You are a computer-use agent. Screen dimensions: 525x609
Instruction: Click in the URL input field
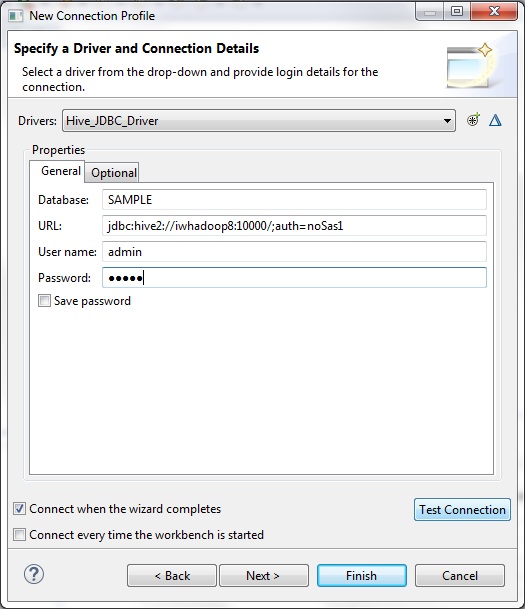click(294, 226)
